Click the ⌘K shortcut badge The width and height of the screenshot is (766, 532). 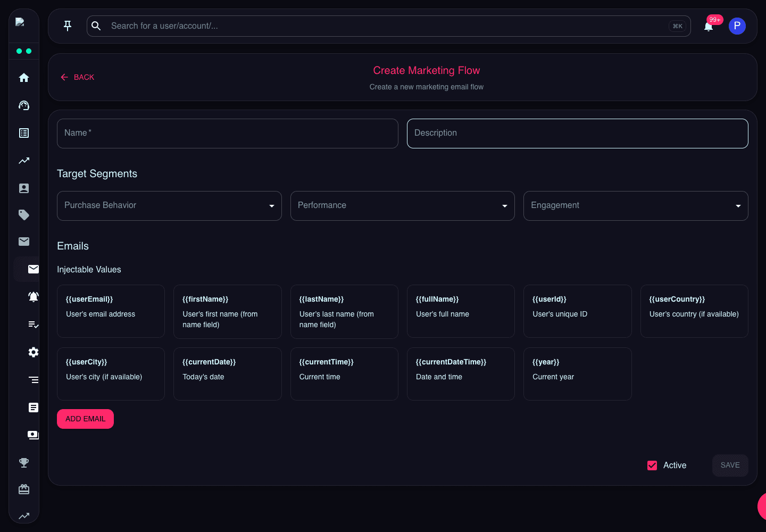[678, 26]
